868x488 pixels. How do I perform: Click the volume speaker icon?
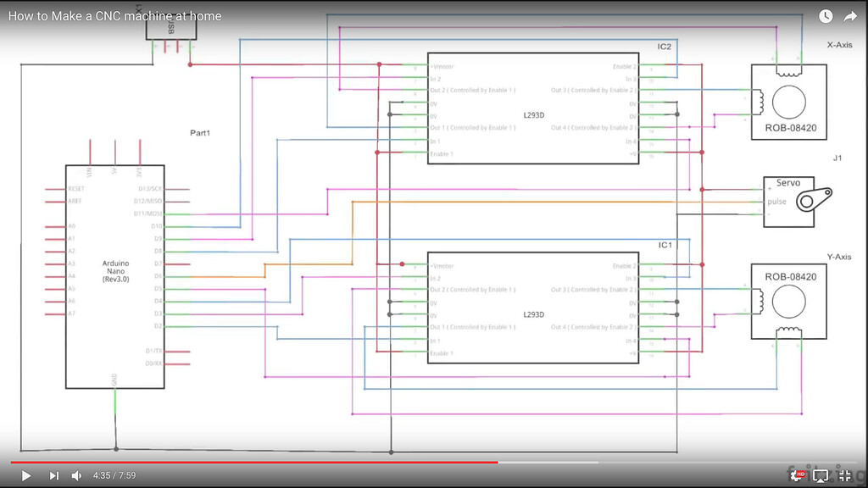click(x=77, y=475)
